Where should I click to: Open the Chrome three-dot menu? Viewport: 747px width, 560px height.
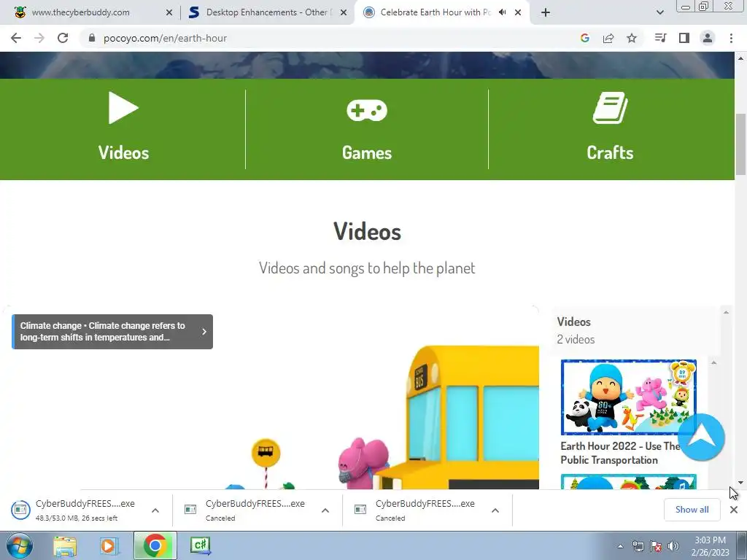click(x=731, y=38)
